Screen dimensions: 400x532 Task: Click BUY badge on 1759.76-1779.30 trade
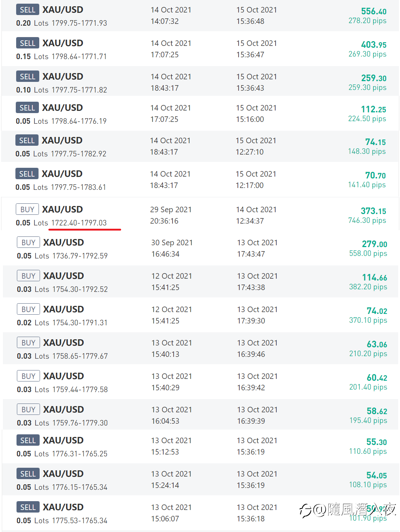click(28, 409)
